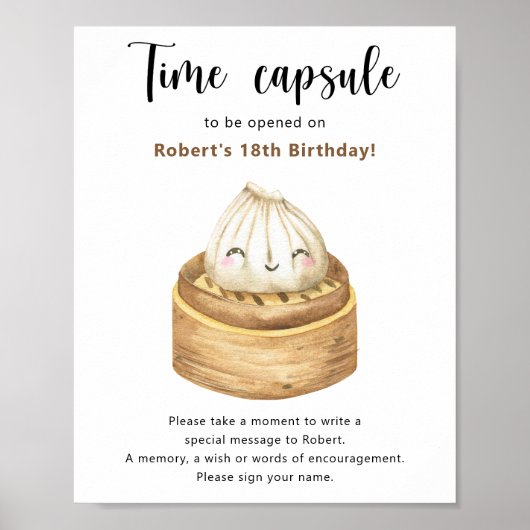The image size is (530, 530).
Task: Click 'Robert's 18th Birthday!' brown text
Action: click(265, 150)
